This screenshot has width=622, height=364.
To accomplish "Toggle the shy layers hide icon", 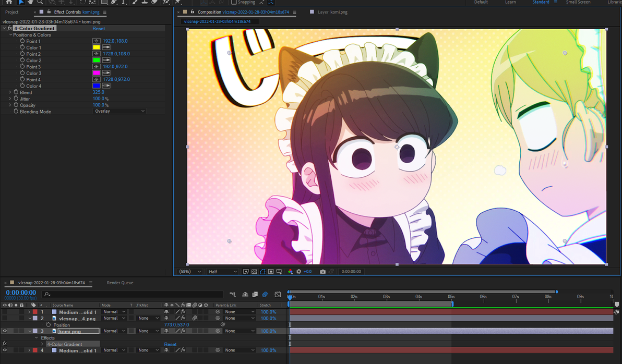I will click(x=245, y=294).
